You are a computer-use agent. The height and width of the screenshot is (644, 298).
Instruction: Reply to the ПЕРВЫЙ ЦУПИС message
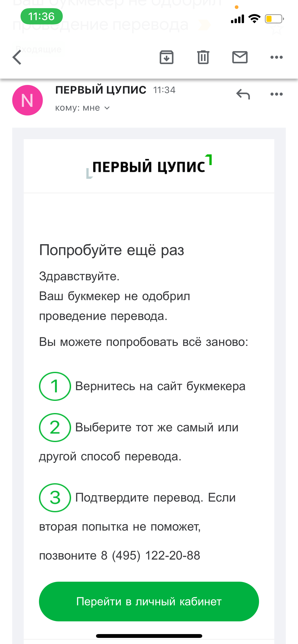(243, 94)
